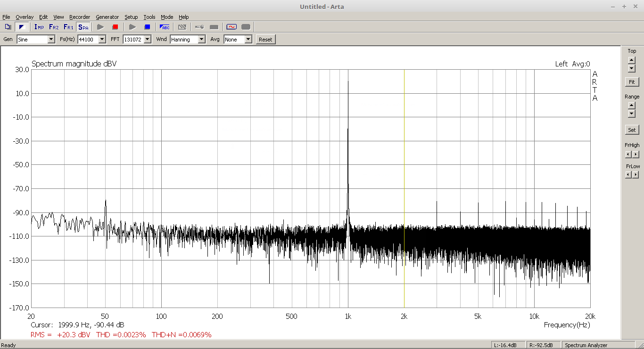Open the Fs(Hz) sampling rate dropdown

102,40
